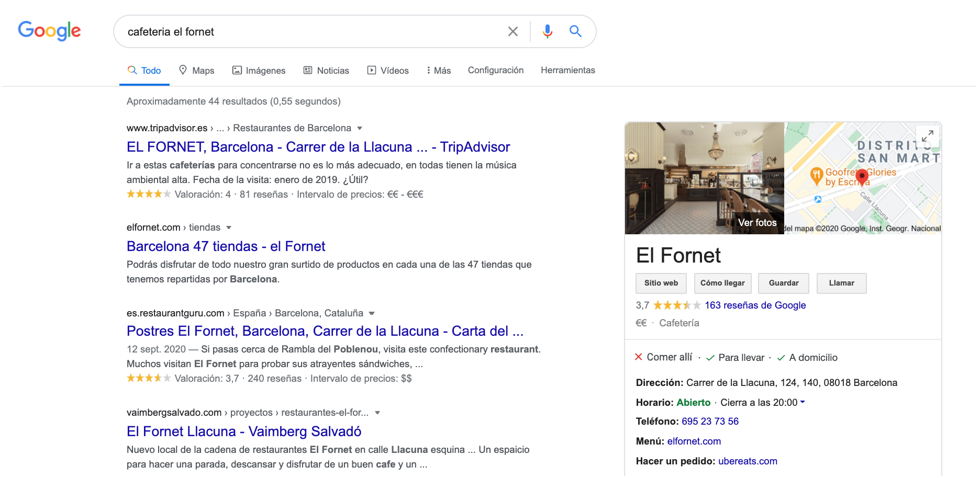Open 163 reseñas de Google reviews link
The width and height of the screenshot is (980, 478).
(x=755, y=305)
